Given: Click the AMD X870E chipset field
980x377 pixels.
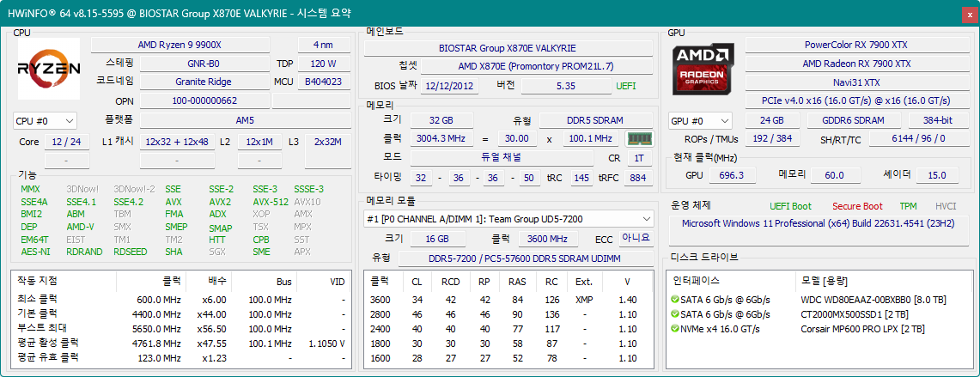Looking at the screenshot, I should tap(536, 66).
